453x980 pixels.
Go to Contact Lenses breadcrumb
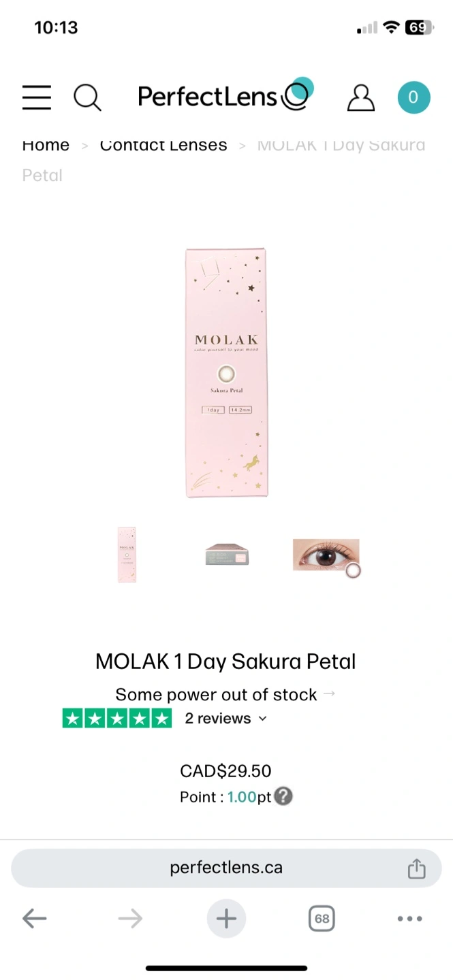(163, 145)
